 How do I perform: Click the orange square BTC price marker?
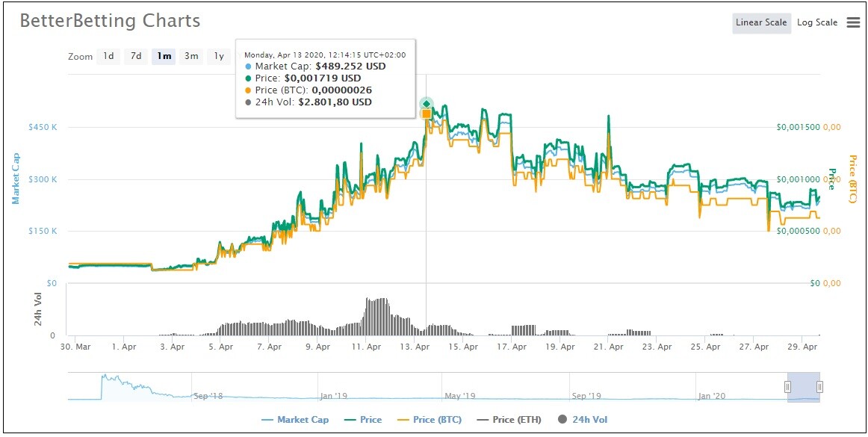coord(427,114)
